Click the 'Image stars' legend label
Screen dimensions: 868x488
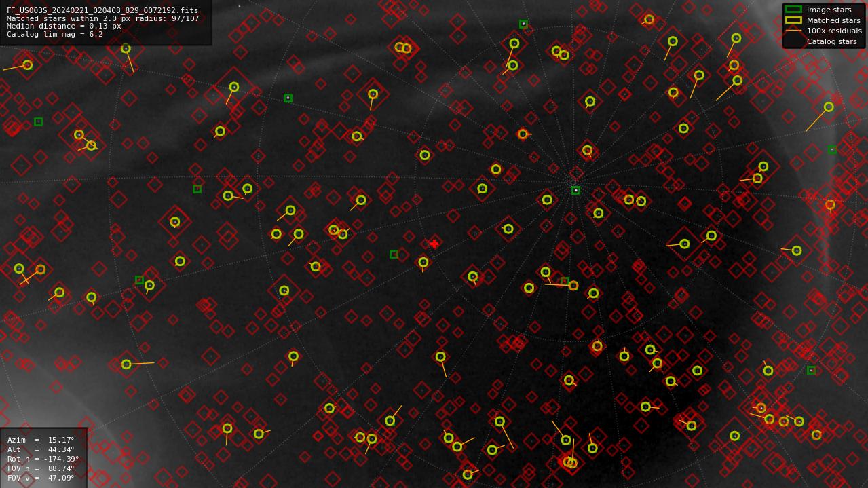point(829,10)
